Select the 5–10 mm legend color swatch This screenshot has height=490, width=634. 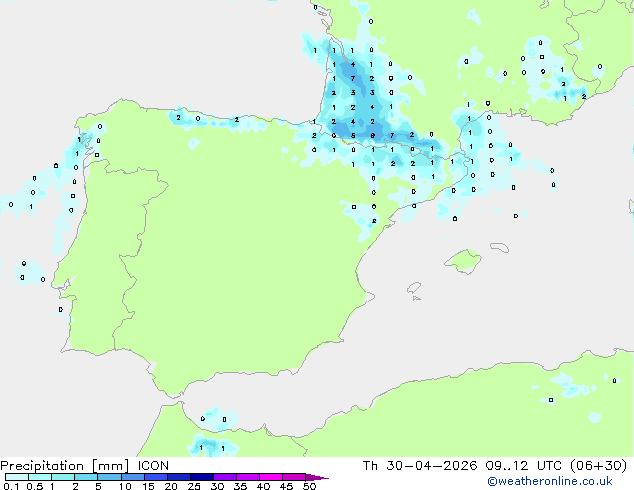109,477
